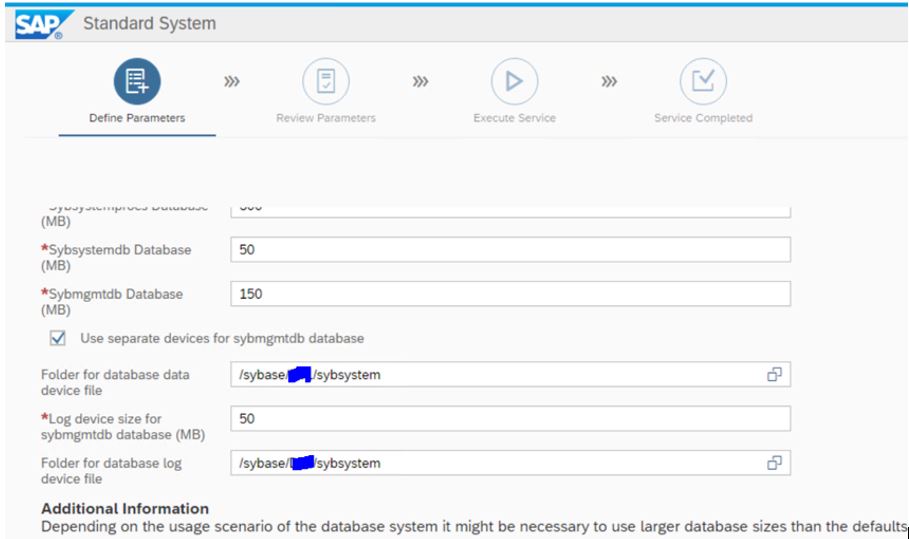Click the Define Parameters tab label
Image resolution: width=909 pixels, height=539 pixels.
137,118
